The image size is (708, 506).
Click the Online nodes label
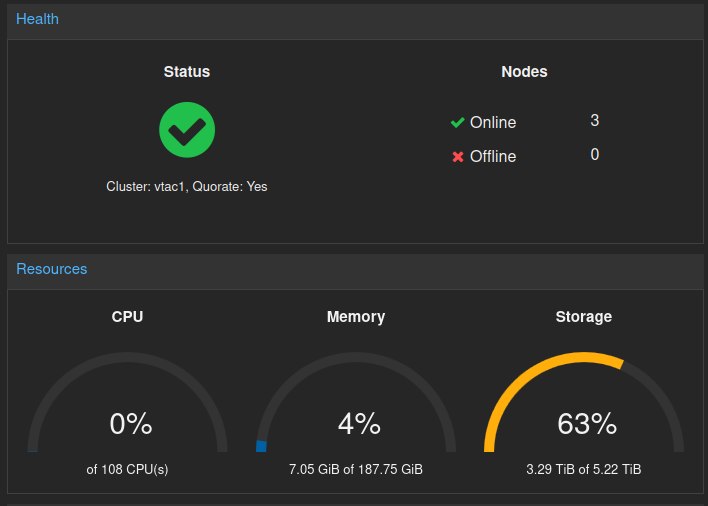493,122
